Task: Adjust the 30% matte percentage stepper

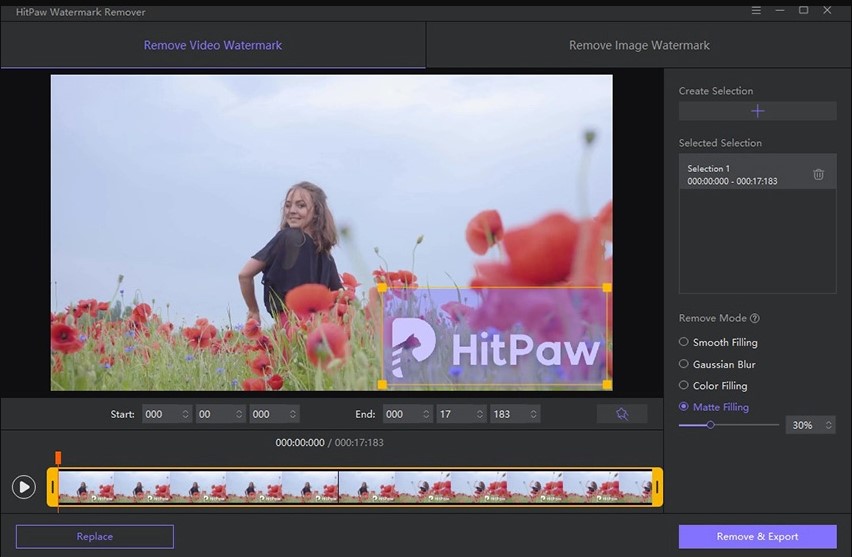Action: coord(828,425)
